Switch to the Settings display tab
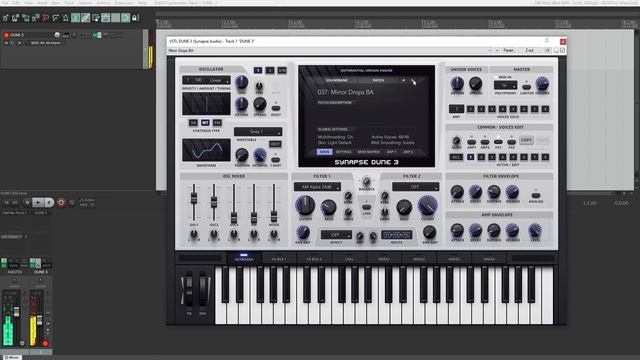 [344, 152]
